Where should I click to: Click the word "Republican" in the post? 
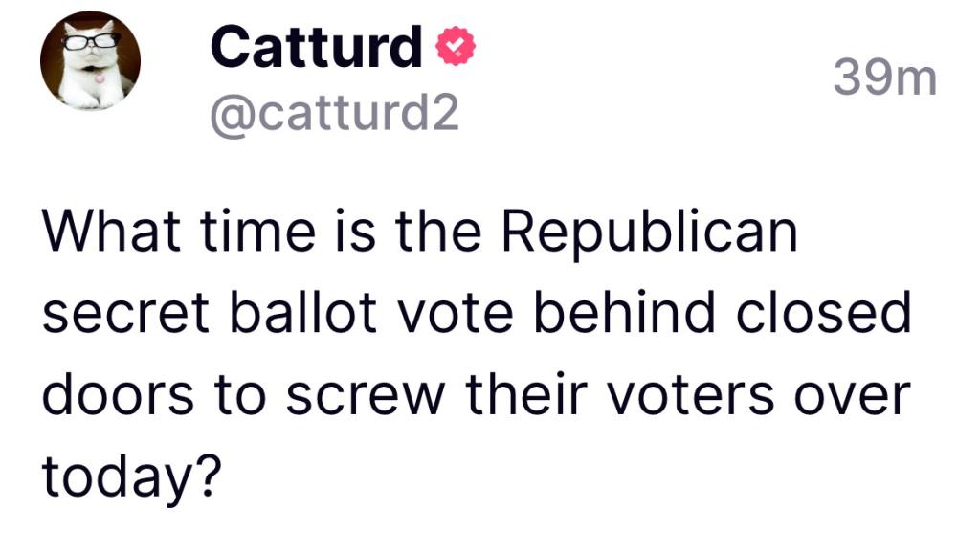tap(650, 233)
